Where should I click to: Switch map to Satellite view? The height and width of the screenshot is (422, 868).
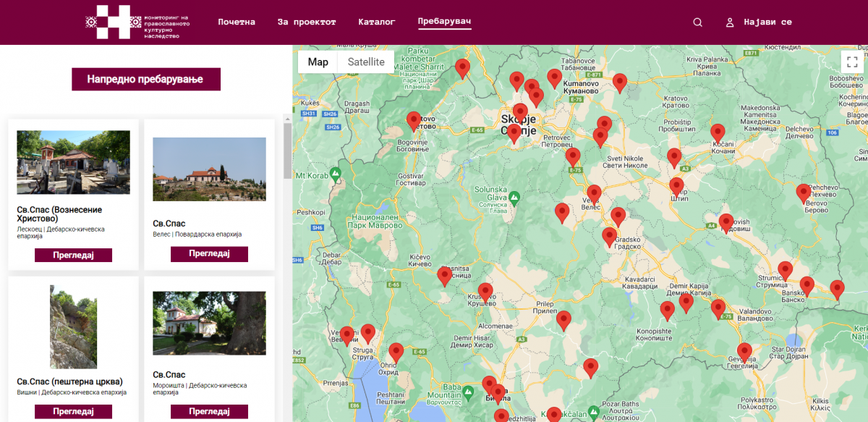pos(366,62)
